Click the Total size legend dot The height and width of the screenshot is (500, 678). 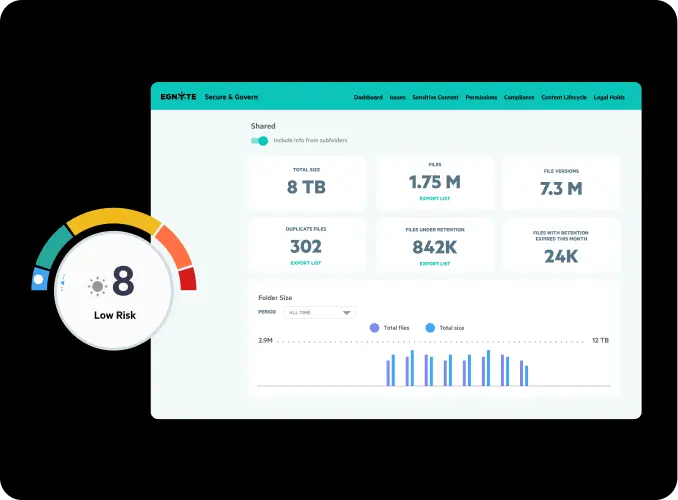(430, 328)
